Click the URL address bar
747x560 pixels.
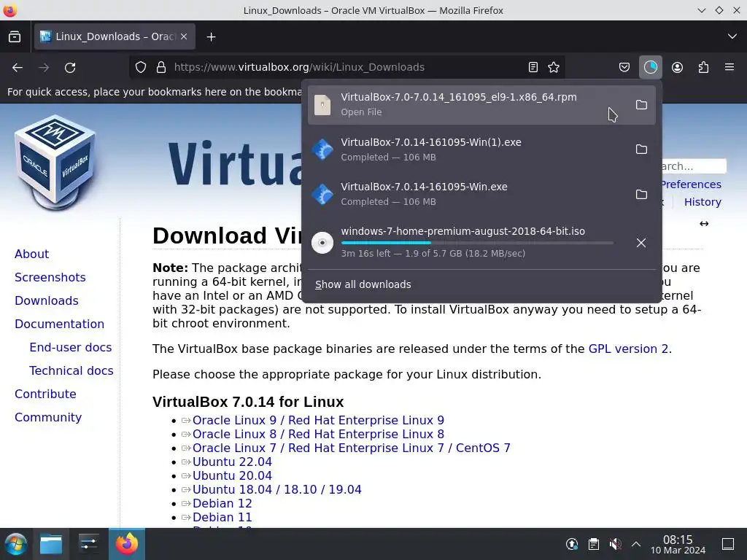click(348, 67)
